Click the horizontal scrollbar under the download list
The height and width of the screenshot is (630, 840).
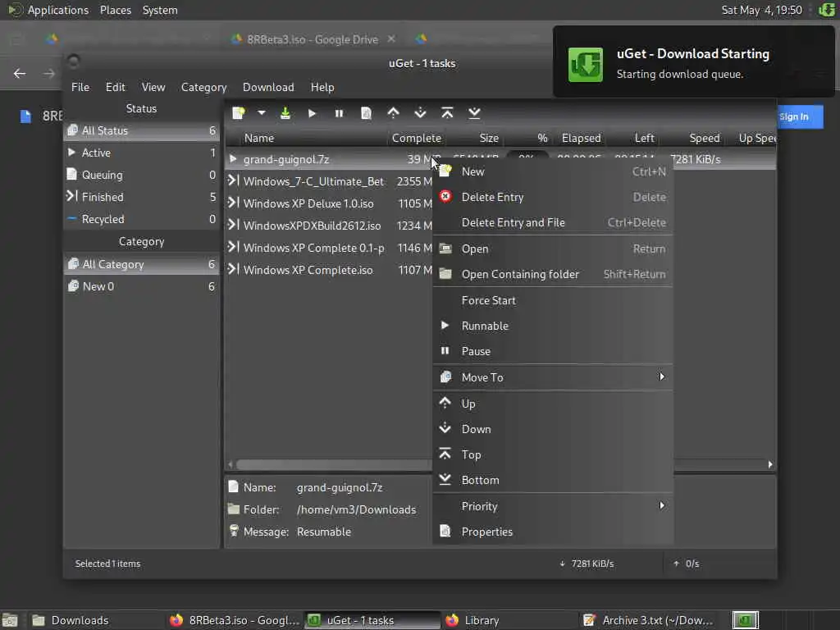(334, 464)
